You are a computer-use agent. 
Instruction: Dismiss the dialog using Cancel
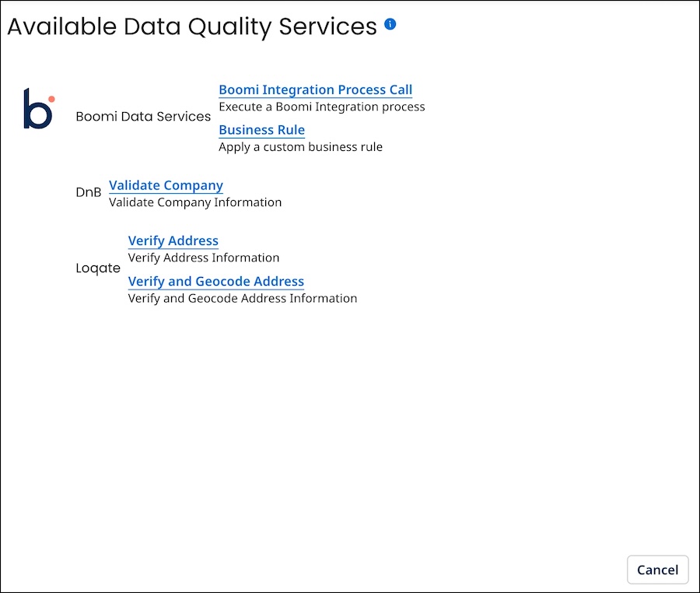coord(657,570)
